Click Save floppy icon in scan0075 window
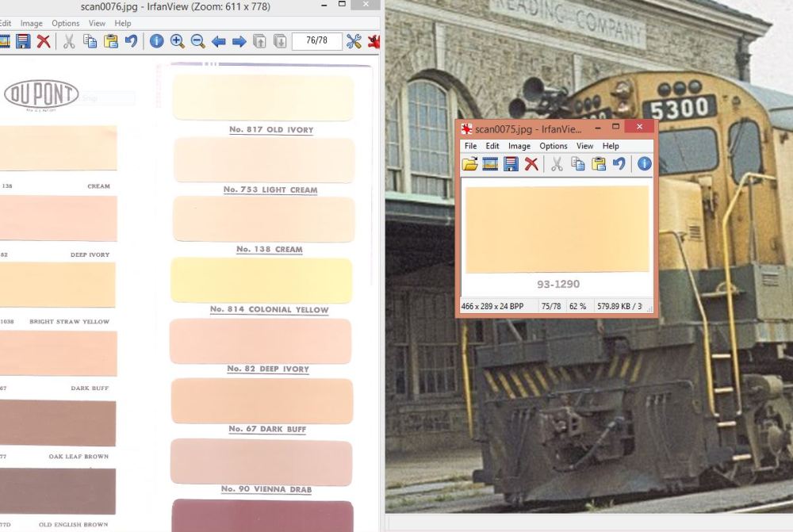This screenshot has height=532, width=793. click(x=511, y=164)
